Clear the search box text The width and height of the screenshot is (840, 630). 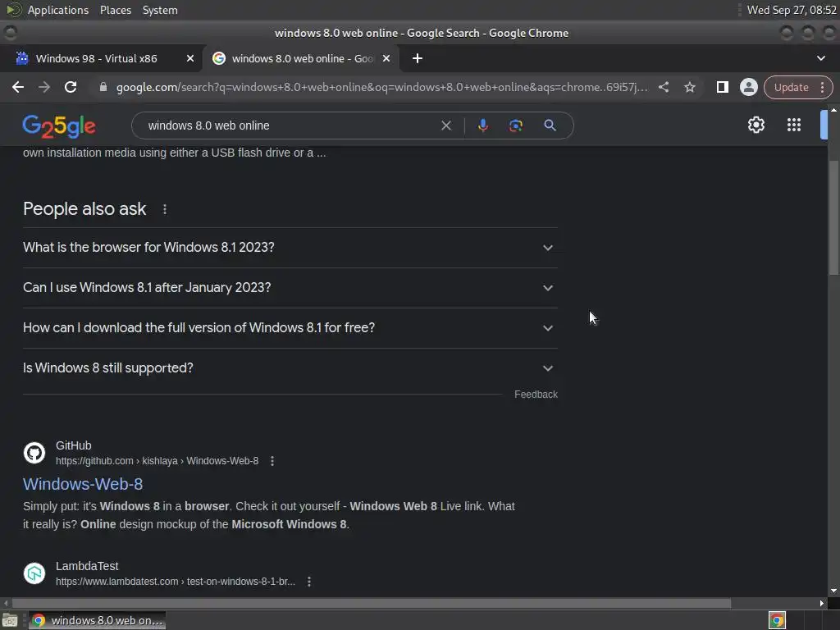[445, 126]
